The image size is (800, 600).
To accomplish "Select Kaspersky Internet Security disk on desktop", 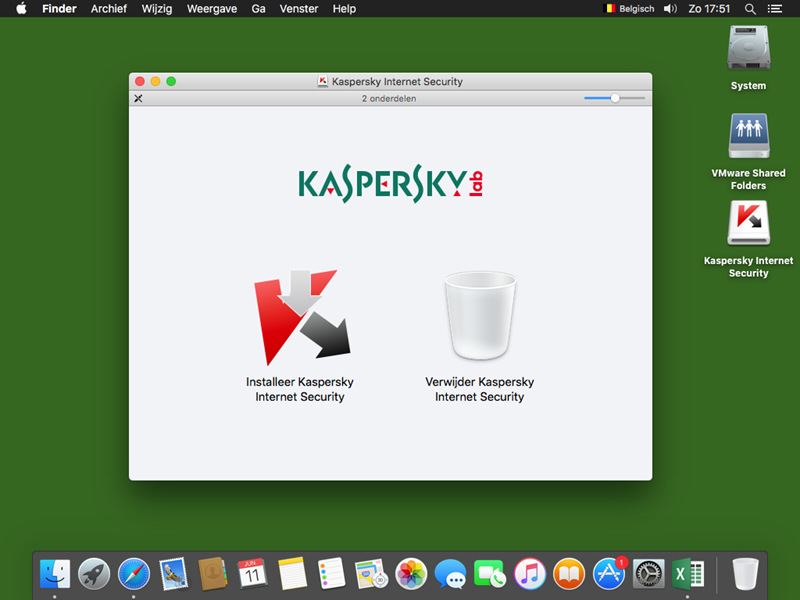I will 748,224.
